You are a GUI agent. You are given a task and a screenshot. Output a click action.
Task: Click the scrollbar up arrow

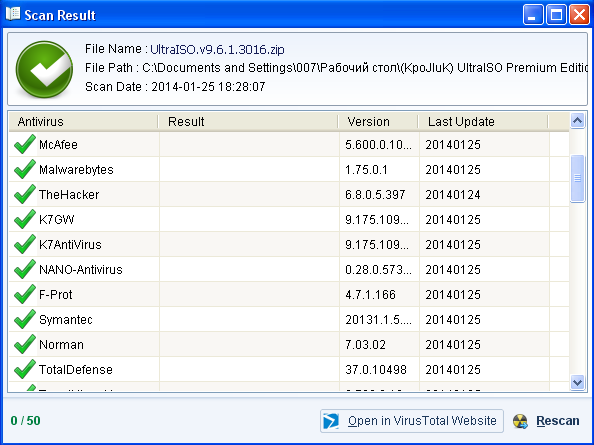tap(577, 121)
